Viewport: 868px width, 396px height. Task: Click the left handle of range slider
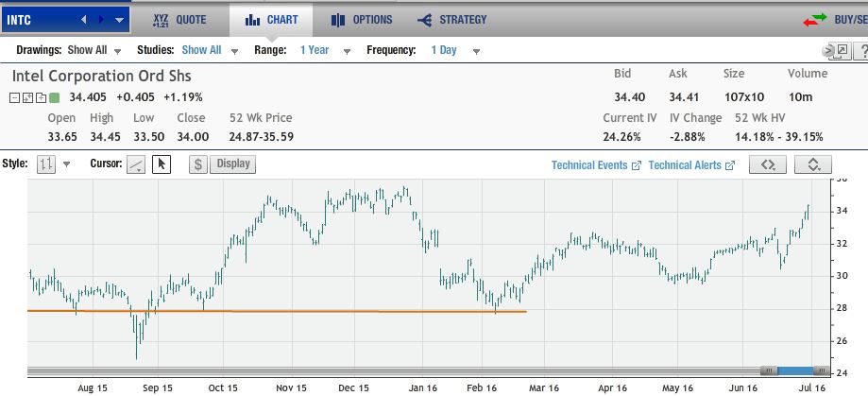coord(769,371)
